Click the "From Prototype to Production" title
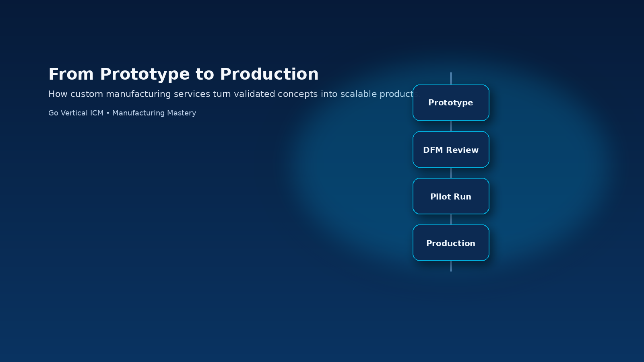 pos(183,74)
